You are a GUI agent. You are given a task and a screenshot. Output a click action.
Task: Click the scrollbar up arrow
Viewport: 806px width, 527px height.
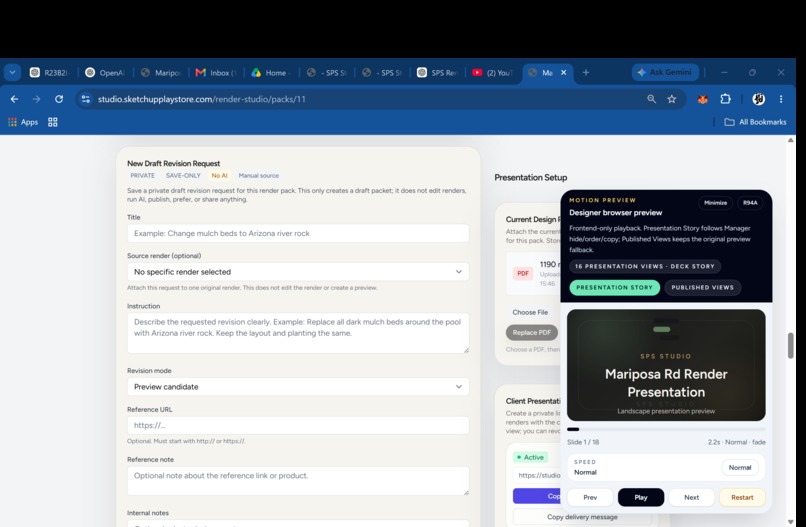[x=791, y=140]
